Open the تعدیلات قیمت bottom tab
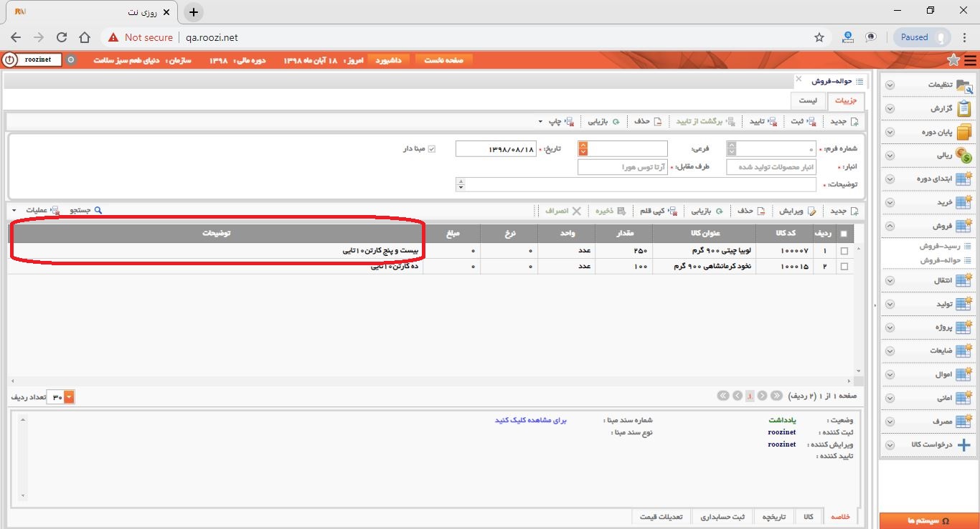Image resolution: width=980 pixels, height=529 pixels. point(662,517)
